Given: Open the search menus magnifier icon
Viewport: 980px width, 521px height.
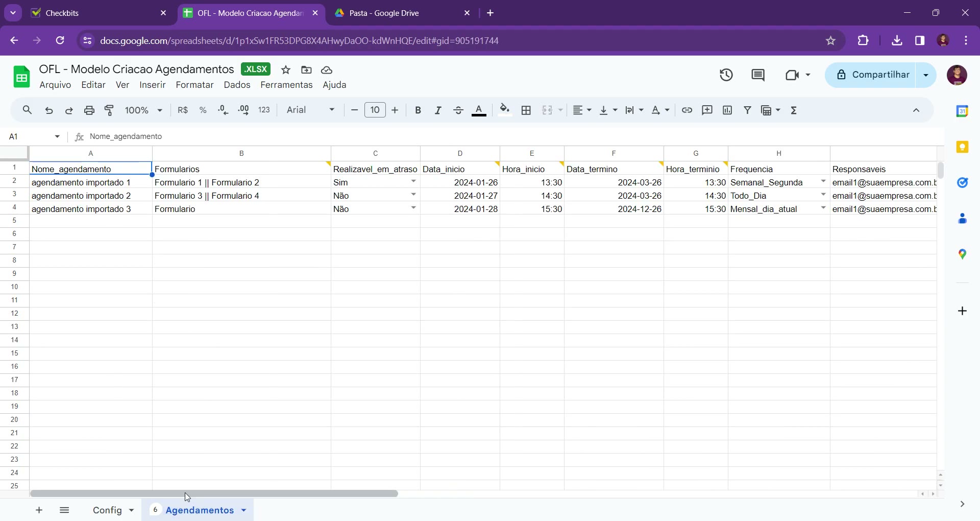Looking at the screenshot, I should (x=28, y=110).
